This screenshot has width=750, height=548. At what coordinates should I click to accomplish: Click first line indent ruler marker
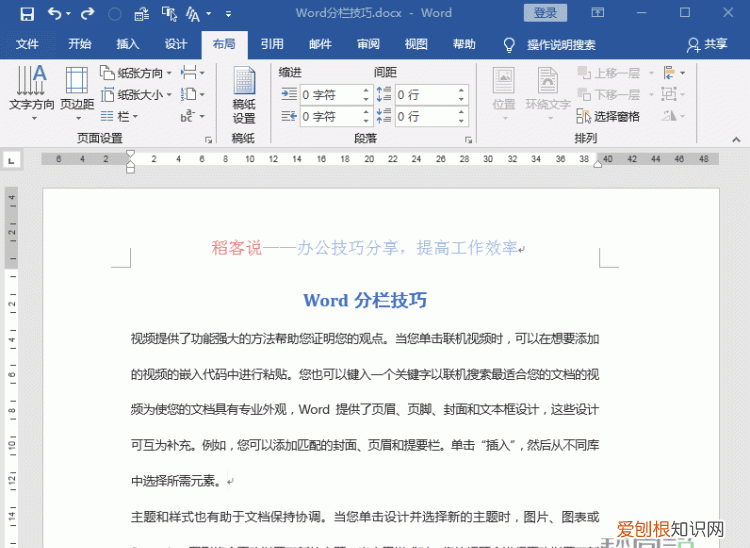(x=130, y=154)
